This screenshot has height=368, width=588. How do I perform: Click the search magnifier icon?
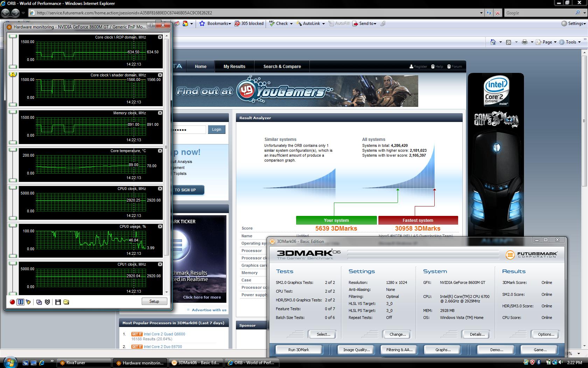point(577,13)
